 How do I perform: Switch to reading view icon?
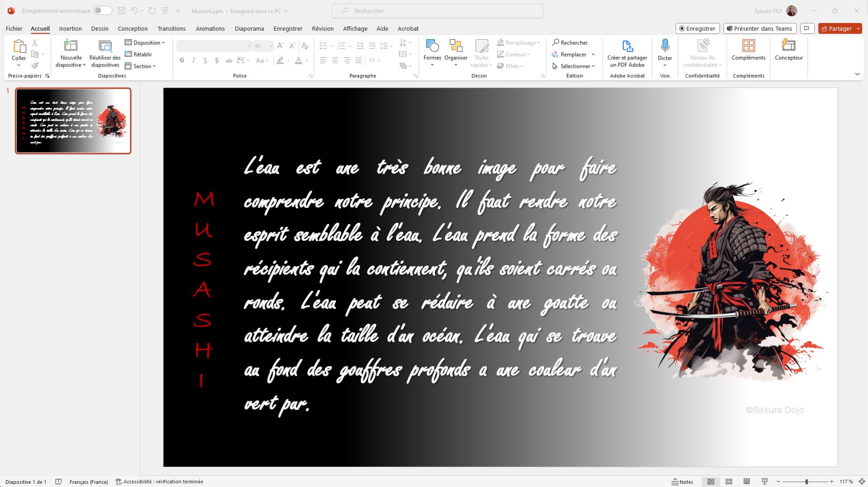click(x=747, y=482)
